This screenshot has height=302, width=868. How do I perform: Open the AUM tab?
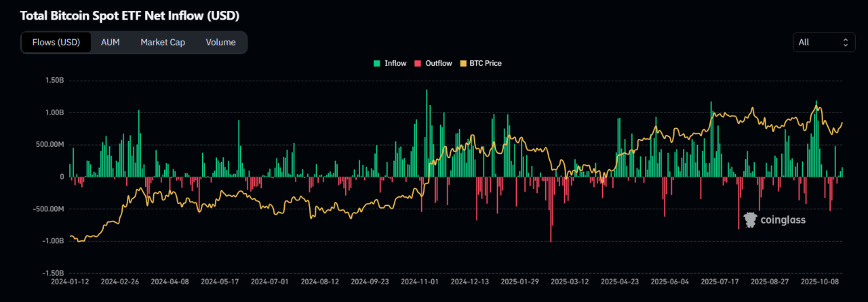click(x=110, y=42)
